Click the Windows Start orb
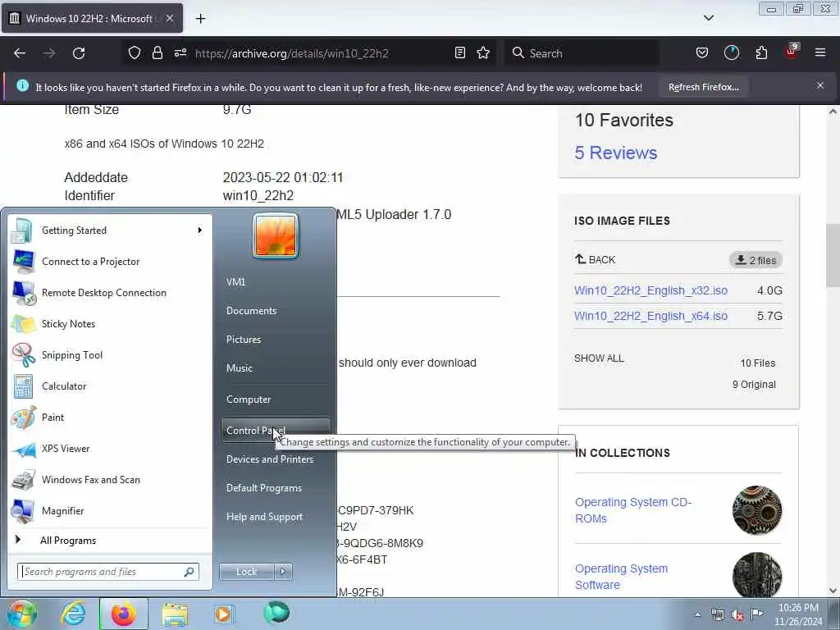 tap(21, 614)
